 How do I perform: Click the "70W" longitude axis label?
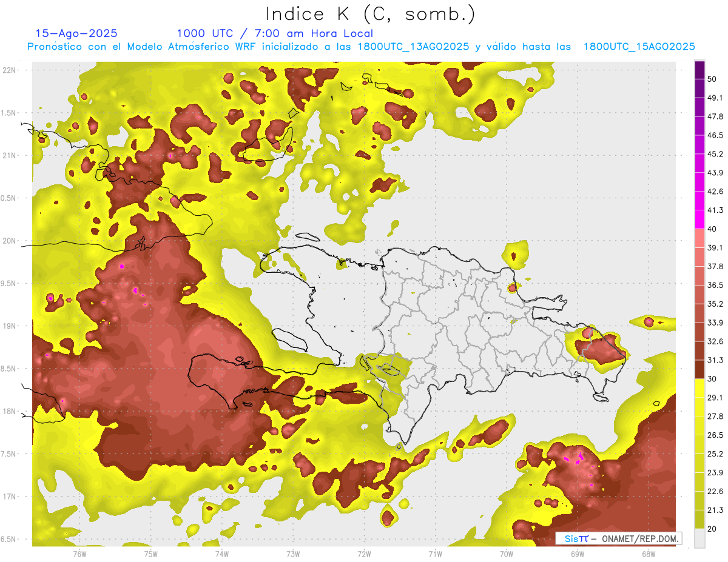pos(506,554)
